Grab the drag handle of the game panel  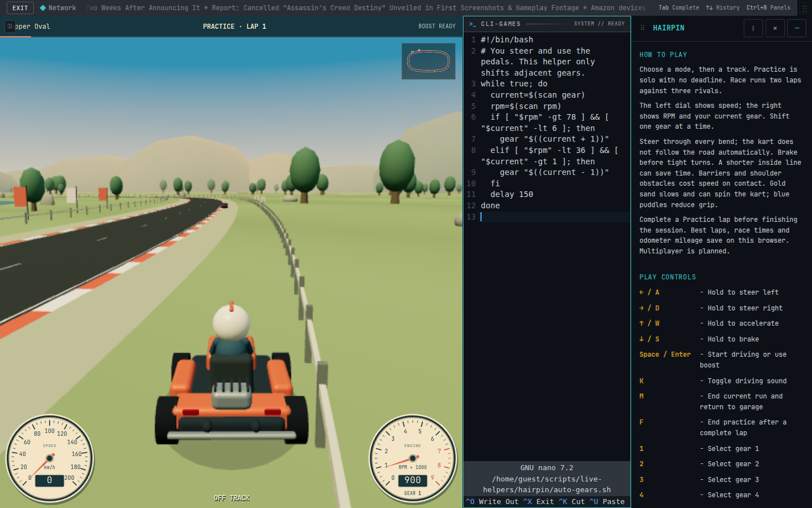[x=10, y=27]
